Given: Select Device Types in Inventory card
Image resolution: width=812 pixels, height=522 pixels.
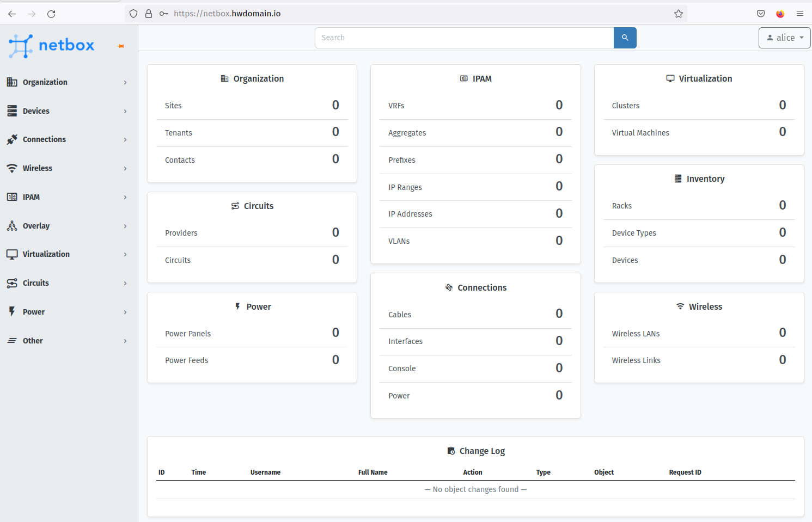Looking at the screenshot, I should point(633,233).
